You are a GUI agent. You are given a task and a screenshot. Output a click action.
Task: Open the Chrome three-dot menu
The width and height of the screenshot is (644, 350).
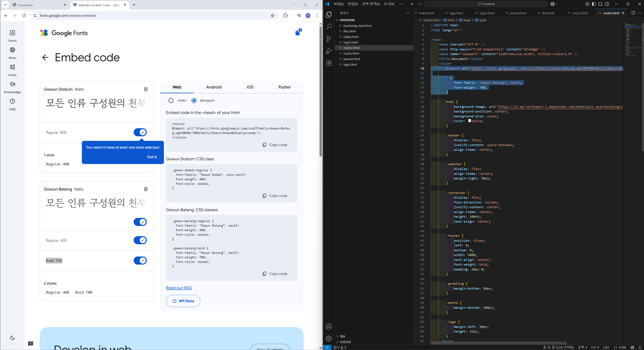tap(317, 15)
